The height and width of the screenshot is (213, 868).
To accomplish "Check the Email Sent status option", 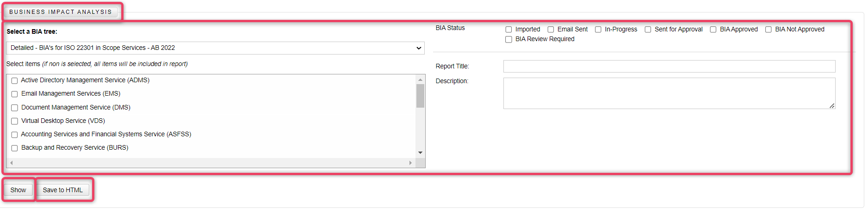I will (x=551, y=30).
